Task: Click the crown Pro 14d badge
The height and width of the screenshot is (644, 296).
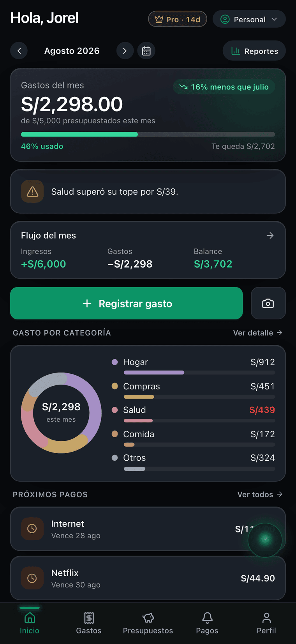Action: click(x=177, y=19)
